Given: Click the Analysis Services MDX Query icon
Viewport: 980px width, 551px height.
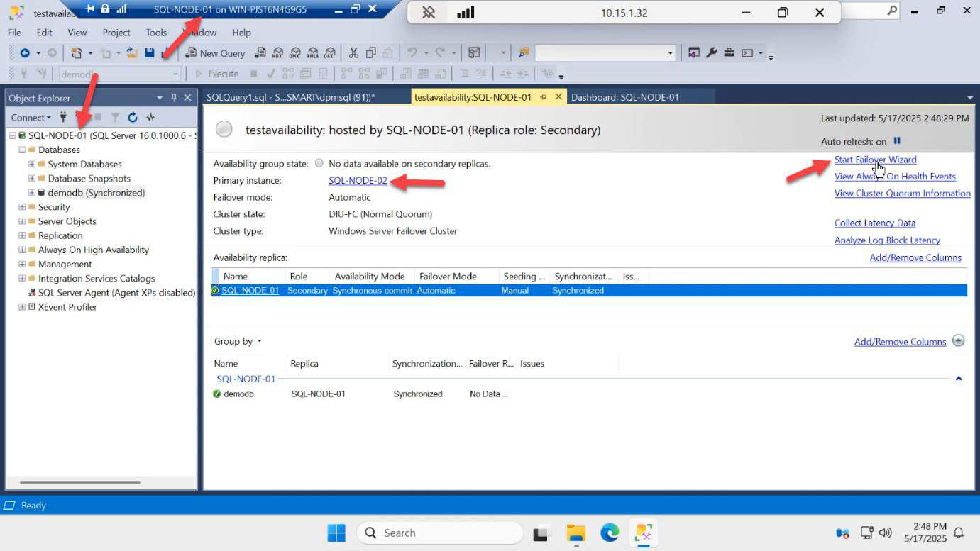Looking at the screenshot, I should click(277, 52).
